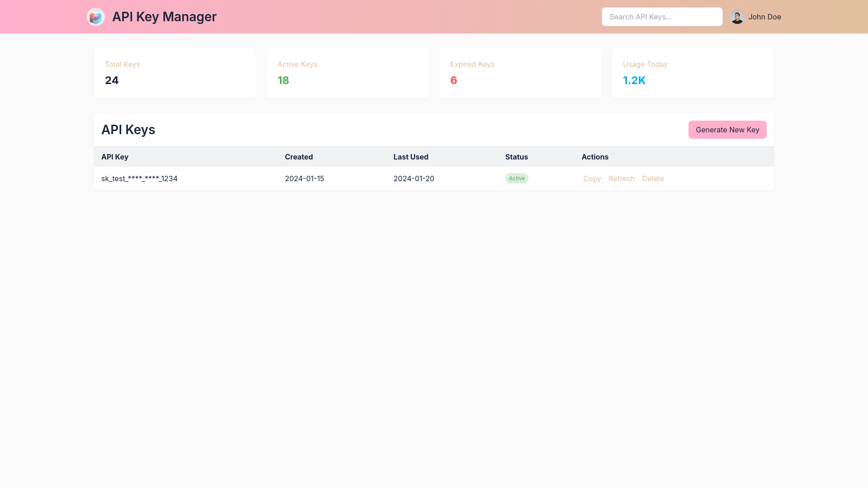
Task: Click inside the Search API Keys field
Action: (x=661, y=17)
